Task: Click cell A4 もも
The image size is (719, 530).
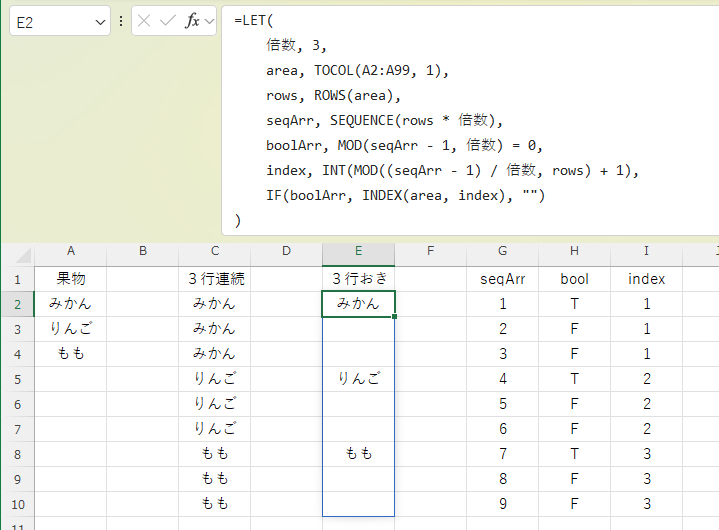Action: coord(71,354)
